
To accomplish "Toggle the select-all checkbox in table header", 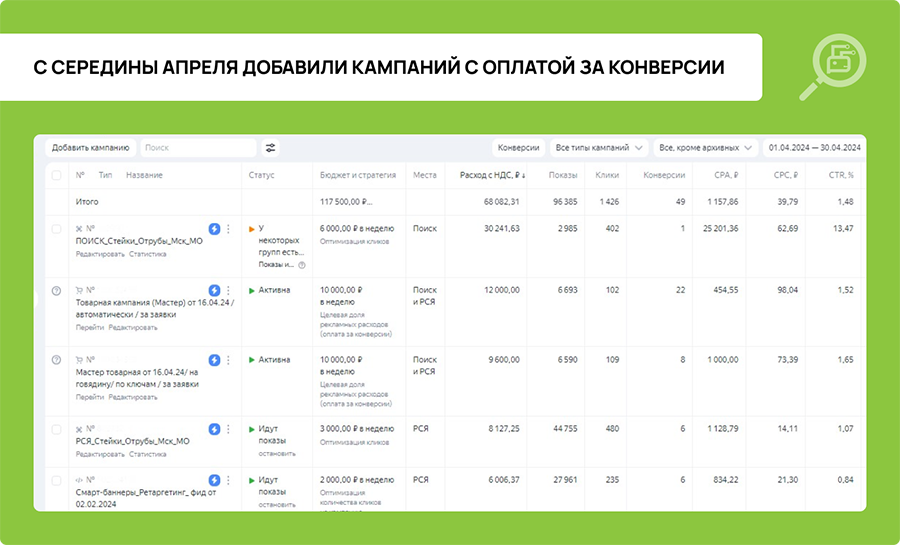I will point(56,175).
